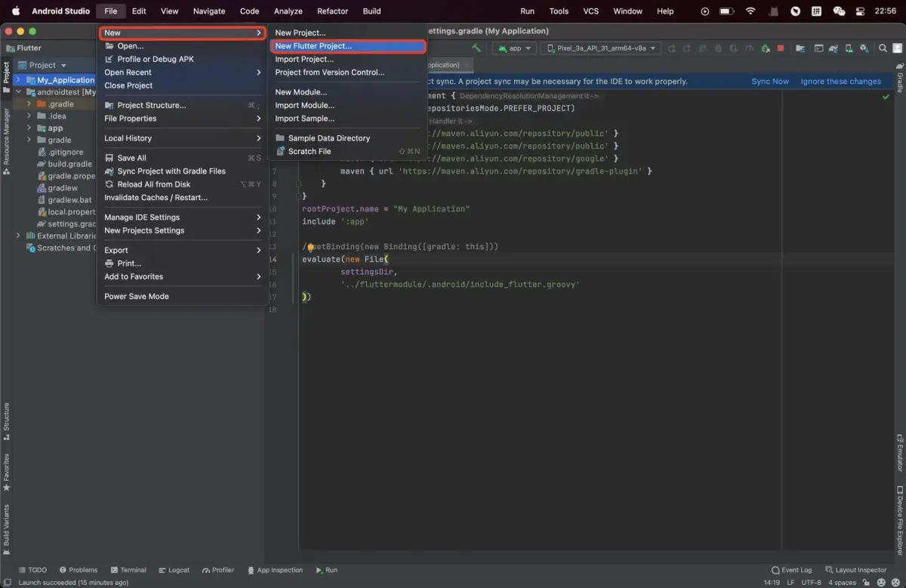Open the Device Manager toolbar icon

pos(849,48)
